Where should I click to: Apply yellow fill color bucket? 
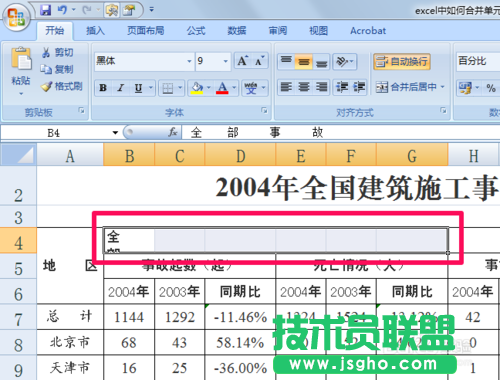click(197, 88)
